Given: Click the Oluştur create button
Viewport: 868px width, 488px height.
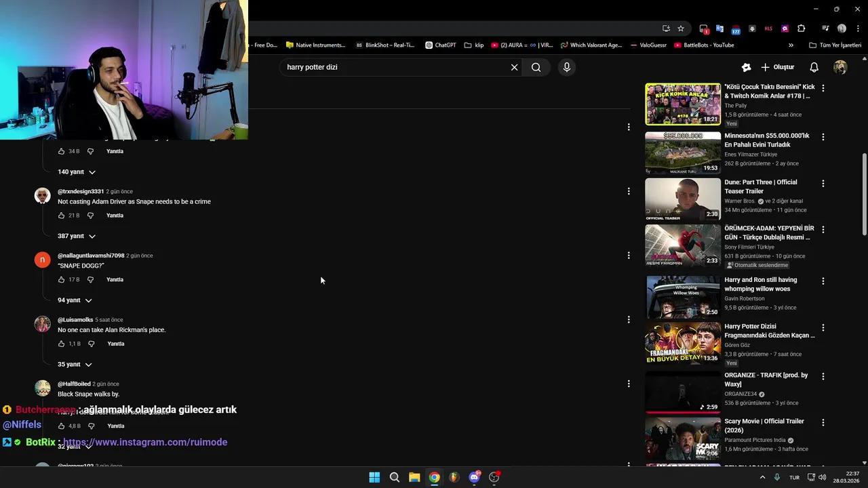Looking at the screenshot, I should (777, 67).
